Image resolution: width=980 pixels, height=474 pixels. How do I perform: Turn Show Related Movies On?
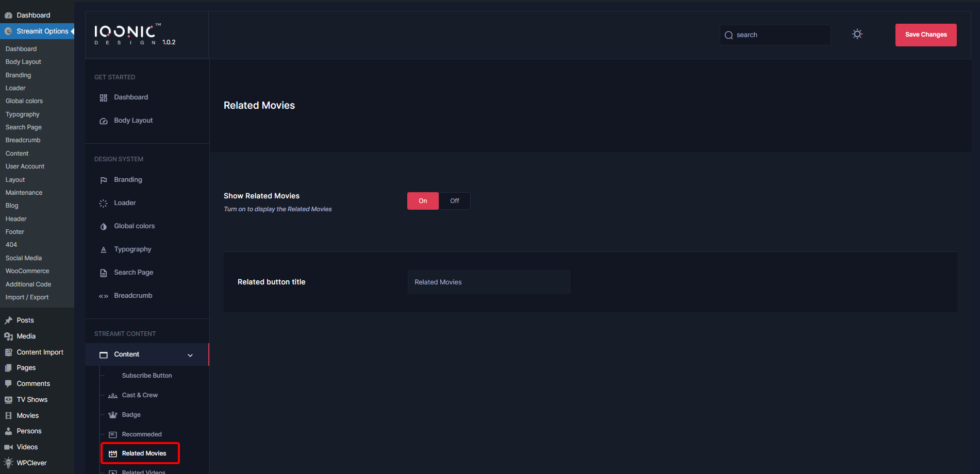click(x=423, y=201)
